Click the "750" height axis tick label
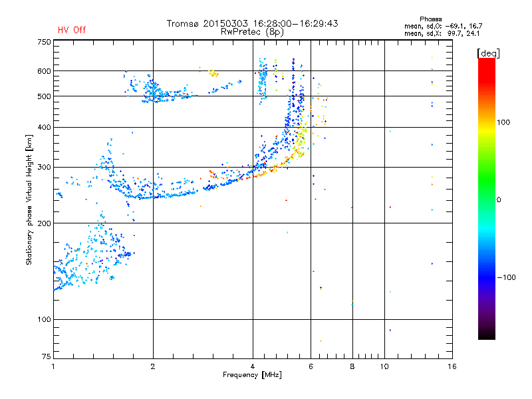 tap(44, 42)
